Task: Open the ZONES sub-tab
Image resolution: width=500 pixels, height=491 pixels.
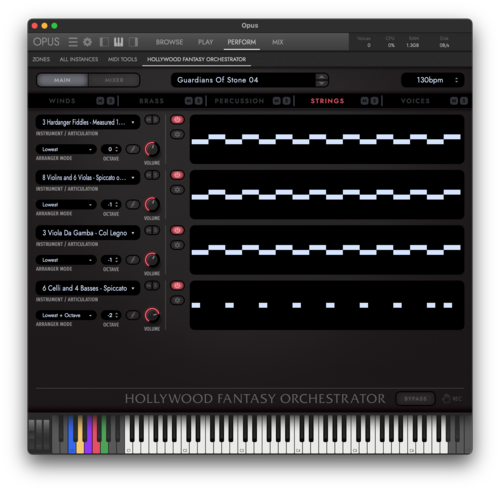Action: pyautogui.click(x=41, y=59)
